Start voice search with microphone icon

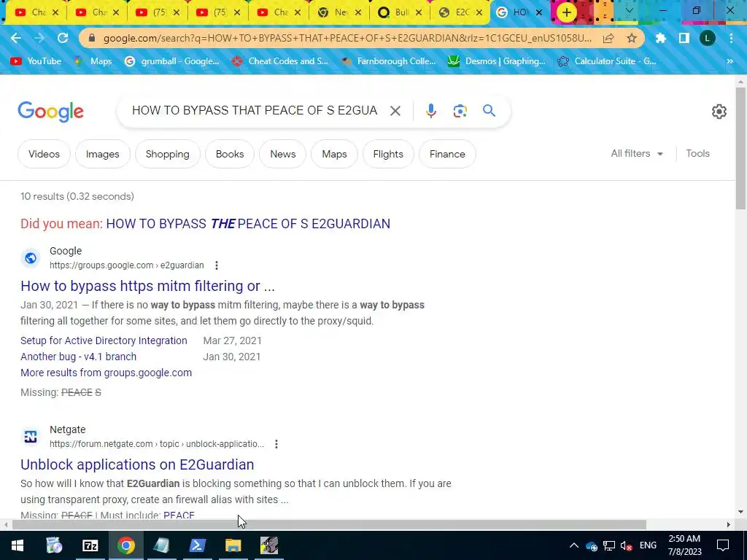point(430,111)
